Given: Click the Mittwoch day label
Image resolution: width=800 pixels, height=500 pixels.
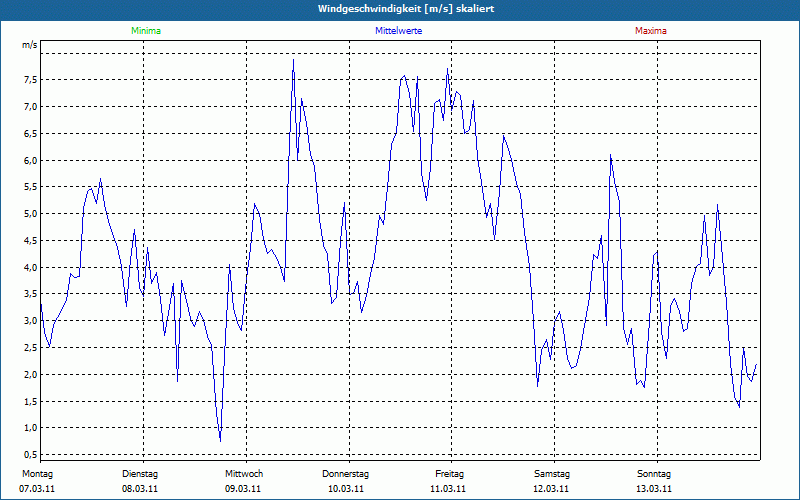Looking at the screenshot, I should tap(244, 474).
